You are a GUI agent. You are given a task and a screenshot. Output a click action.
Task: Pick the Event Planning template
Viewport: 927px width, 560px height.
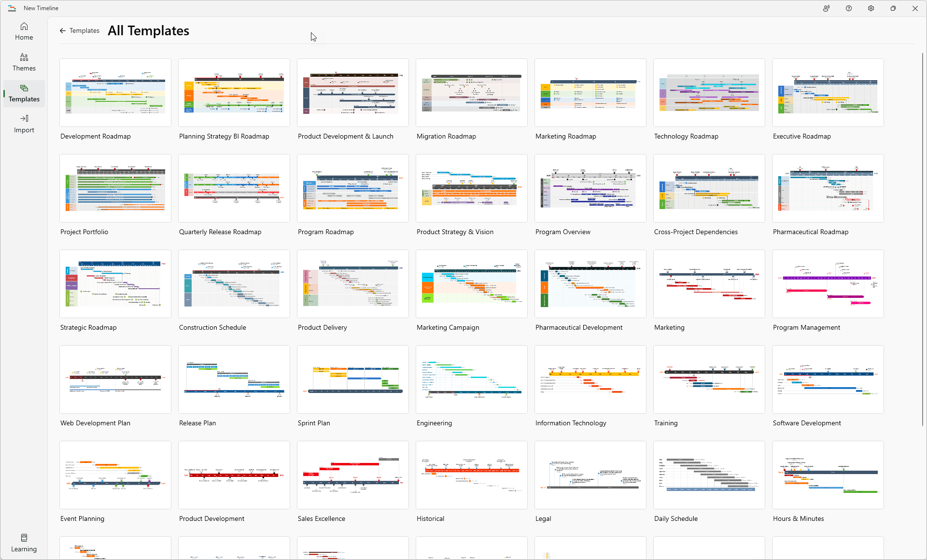pos(115,475)
